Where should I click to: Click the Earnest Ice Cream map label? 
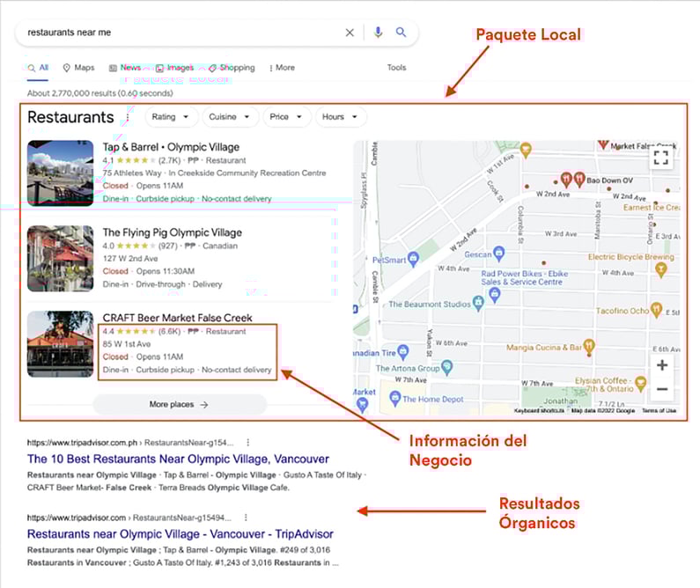652,208
